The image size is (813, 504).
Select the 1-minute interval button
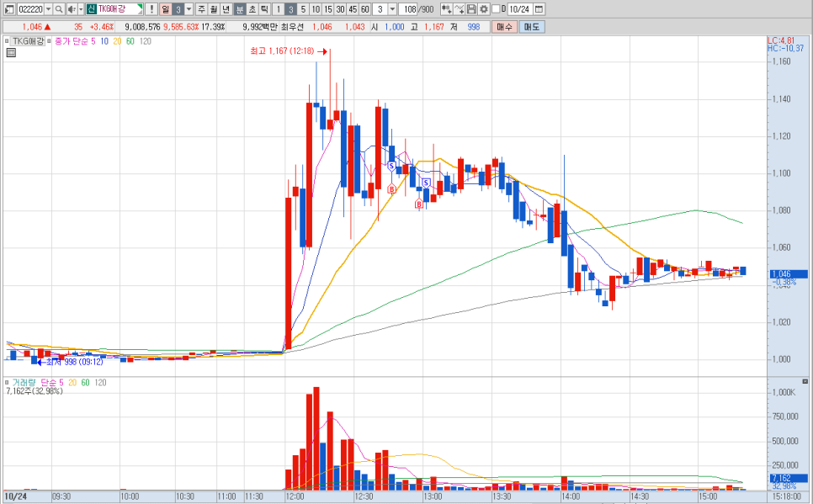279,9
